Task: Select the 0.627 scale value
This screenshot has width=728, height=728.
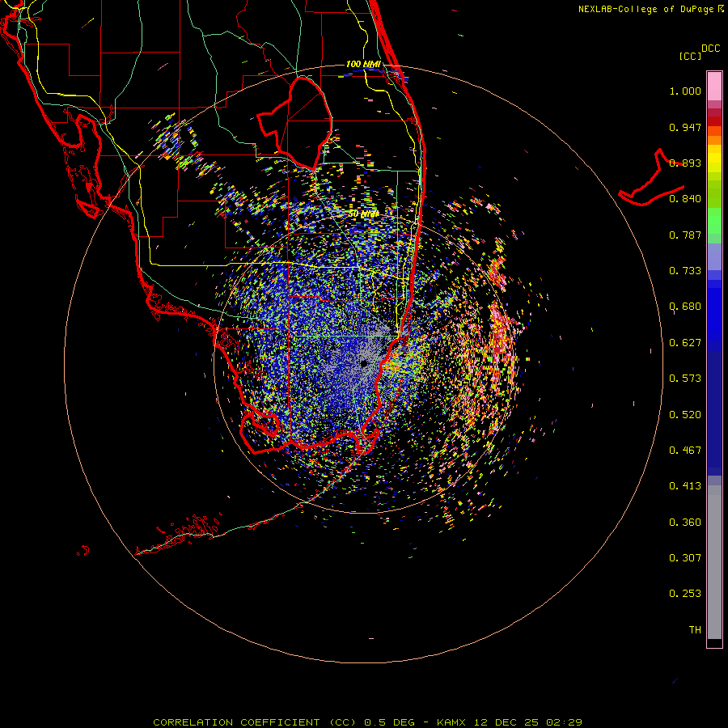Action: (685, 343)
